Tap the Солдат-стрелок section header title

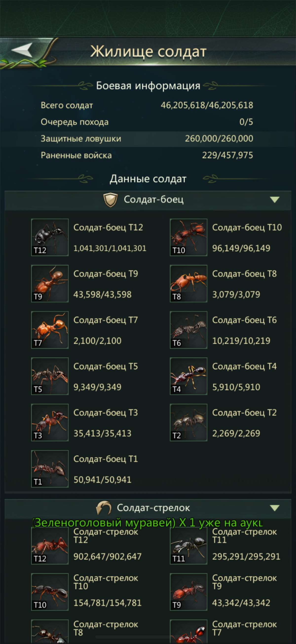point(153,508)
